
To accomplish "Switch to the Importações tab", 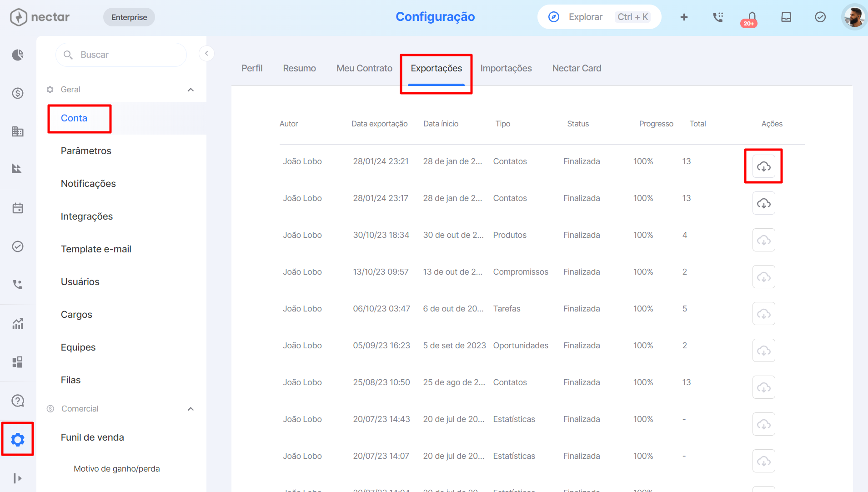I will pos(506,68).
